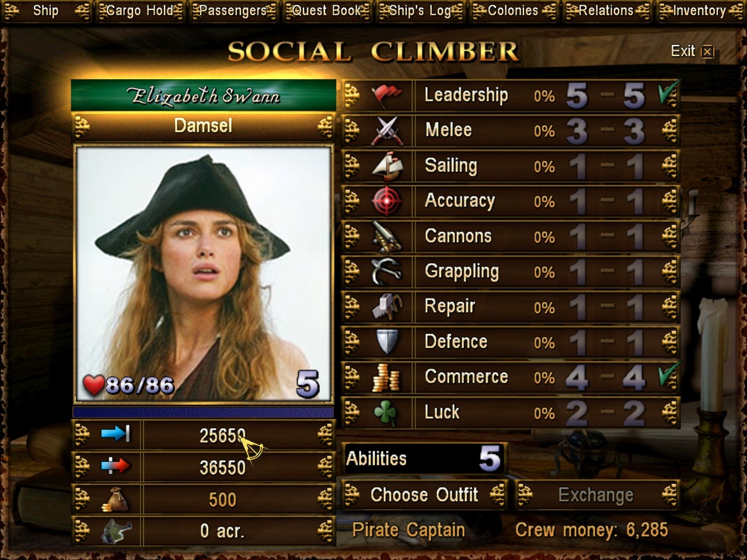747x560 pixels.
Task: Open the Cargo Hold tab
Action: (139, 10)
